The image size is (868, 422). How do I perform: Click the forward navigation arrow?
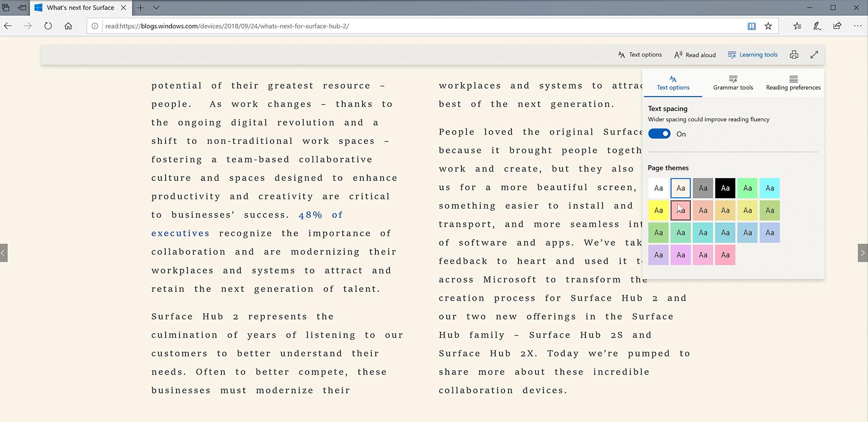pos(28,26)
